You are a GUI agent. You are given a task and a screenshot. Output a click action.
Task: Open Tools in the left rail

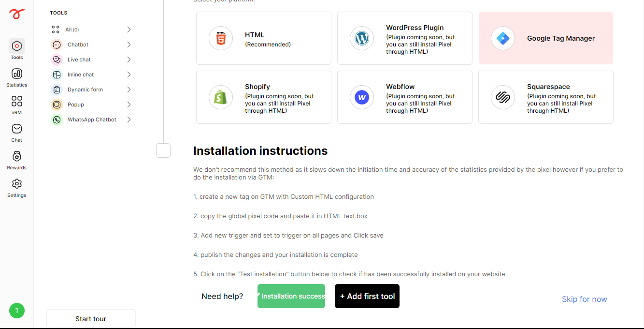tap(16, 49)
